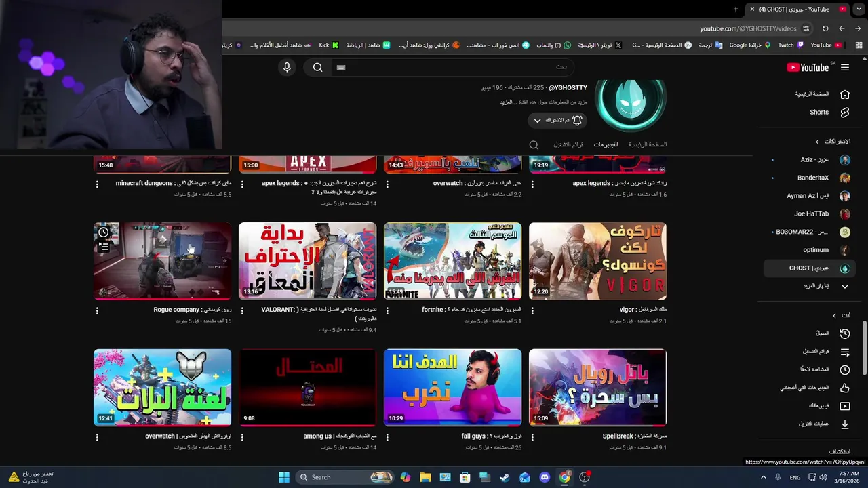Click Windows taskbar Search box
The image size is (868, 488).
[346, 477]
